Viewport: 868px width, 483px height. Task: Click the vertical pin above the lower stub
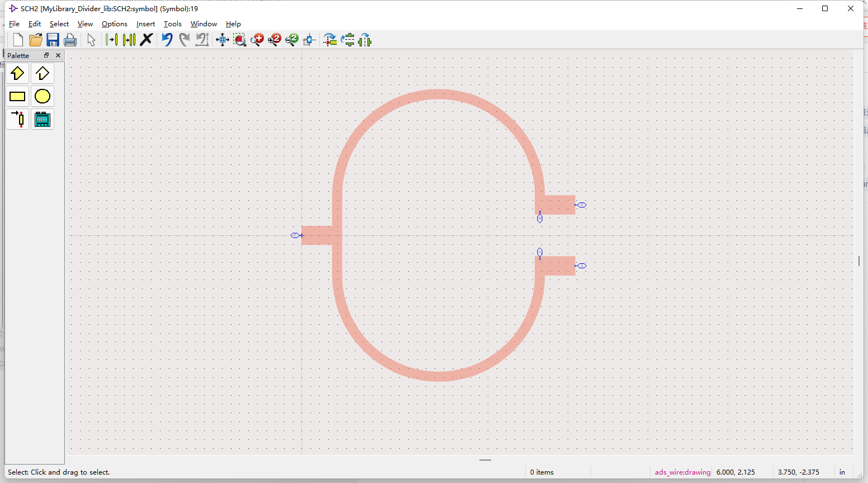click(x=540, y=253)
